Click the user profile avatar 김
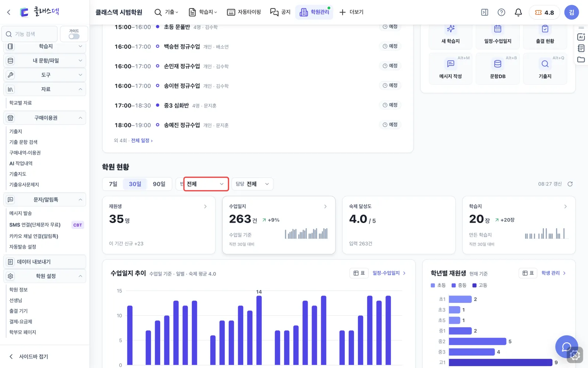588x368 pixels. 571,13
